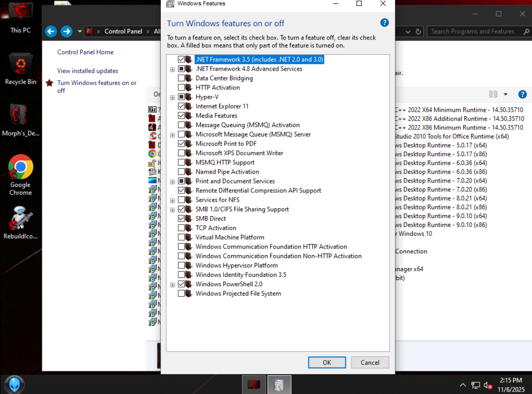
Task: Show hidden system tray icons
Action: tap(463, 385)
